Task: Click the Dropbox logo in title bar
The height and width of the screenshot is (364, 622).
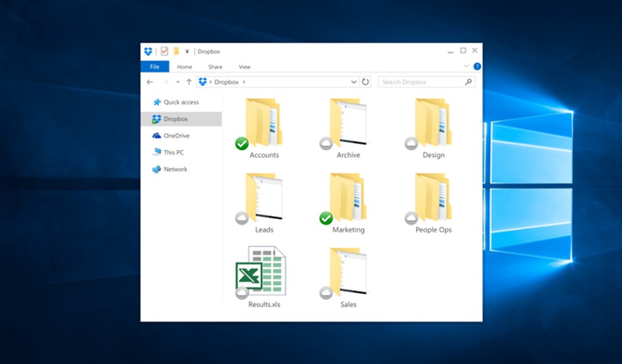Action: click(x=148, y=51)
